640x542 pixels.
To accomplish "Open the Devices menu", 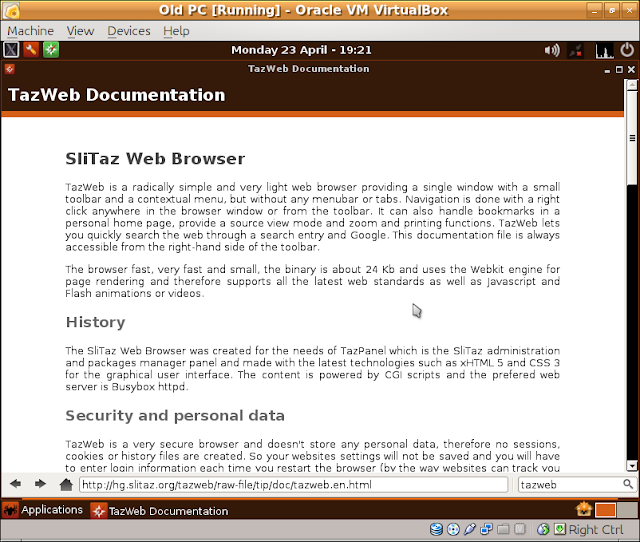I will pyautogui.click(x=129, y=31).
